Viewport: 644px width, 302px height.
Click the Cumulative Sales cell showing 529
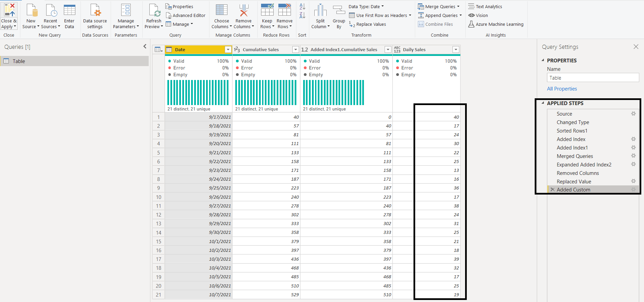[x=266, y=295]
